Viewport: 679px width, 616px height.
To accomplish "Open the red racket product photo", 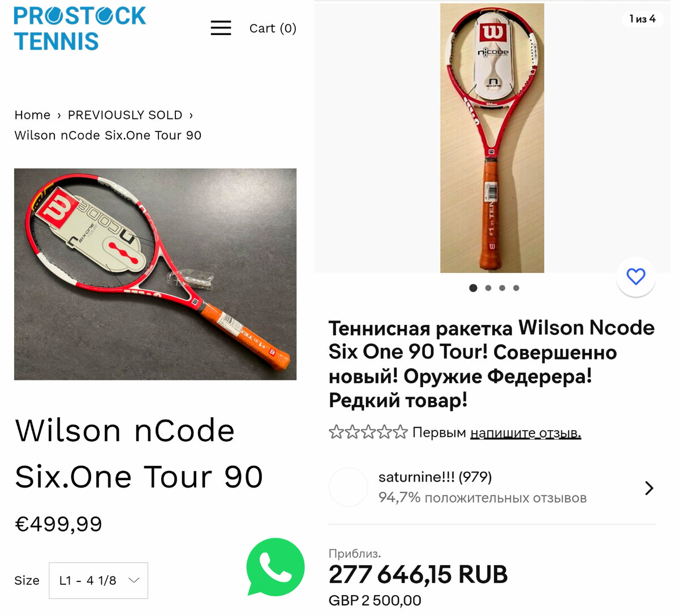I will click(155, 274).
